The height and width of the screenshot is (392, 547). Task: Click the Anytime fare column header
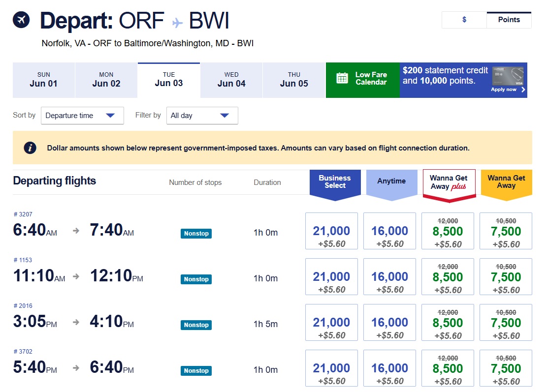tap(391, 184)
